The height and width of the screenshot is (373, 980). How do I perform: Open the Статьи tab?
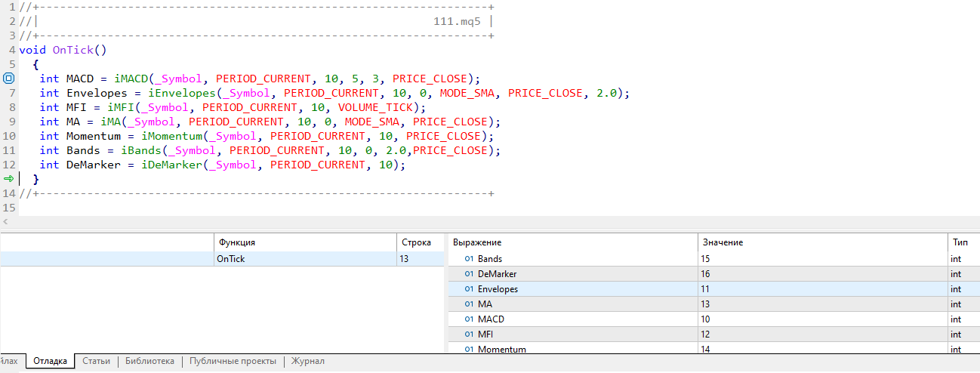pyautogui.click(x=97, y=361)
